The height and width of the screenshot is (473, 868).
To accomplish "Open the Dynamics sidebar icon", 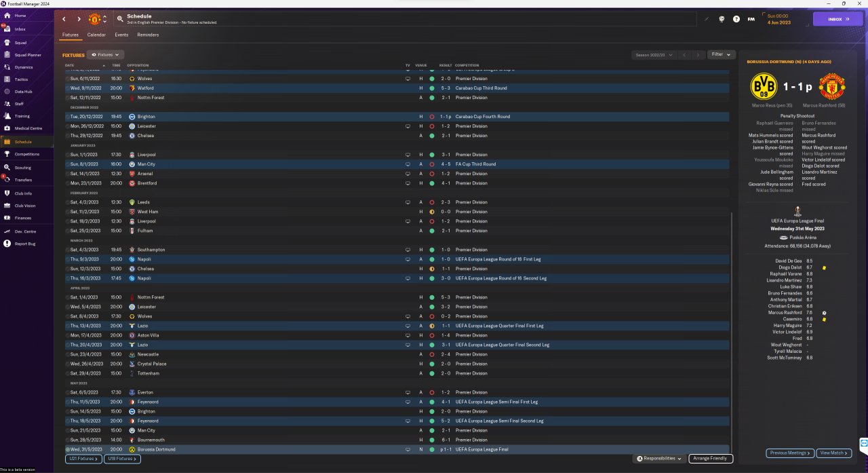I will tap(7, 67).
